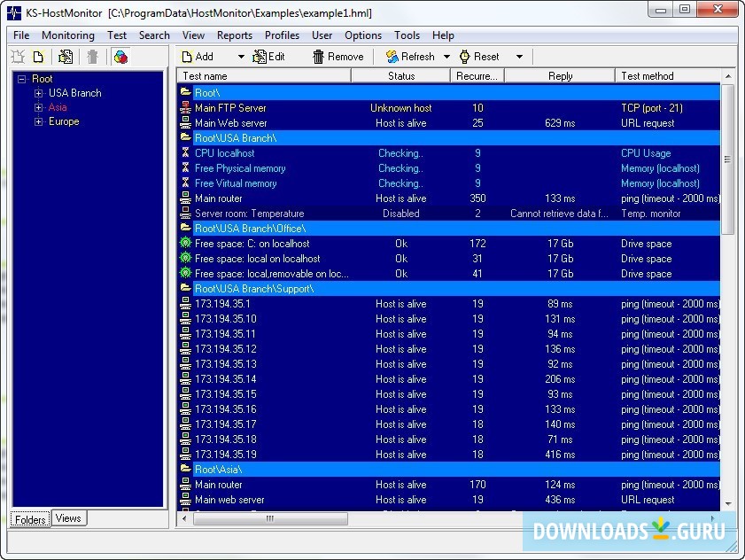
Task: Open the Monitoring menu
Action: coord(68,35)
